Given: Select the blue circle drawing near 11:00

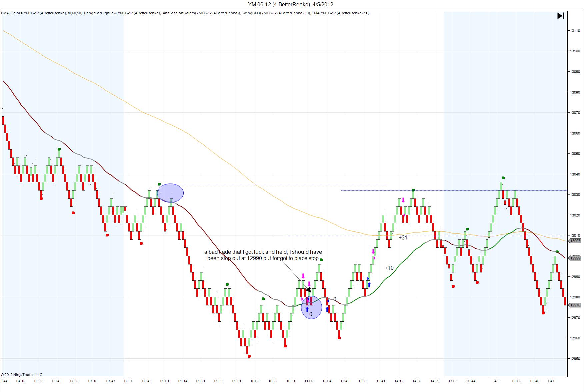Looking at the screenshot, I should pyautogui.click(x=311, y=307).
